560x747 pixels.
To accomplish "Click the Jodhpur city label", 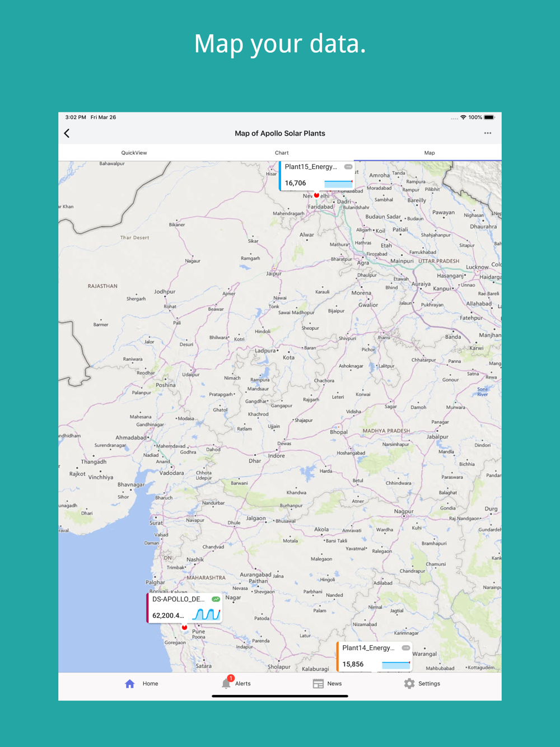I will pos(165,291).
